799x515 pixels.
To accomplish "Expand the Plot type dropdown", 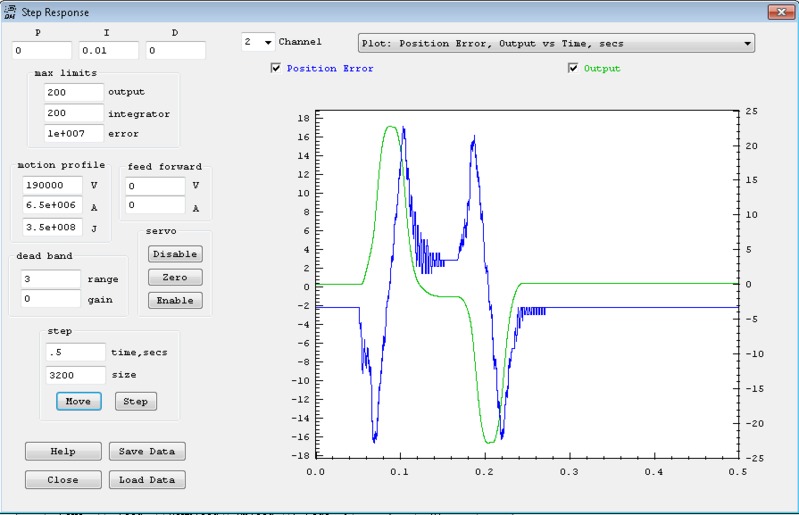I will coord(747,44).
